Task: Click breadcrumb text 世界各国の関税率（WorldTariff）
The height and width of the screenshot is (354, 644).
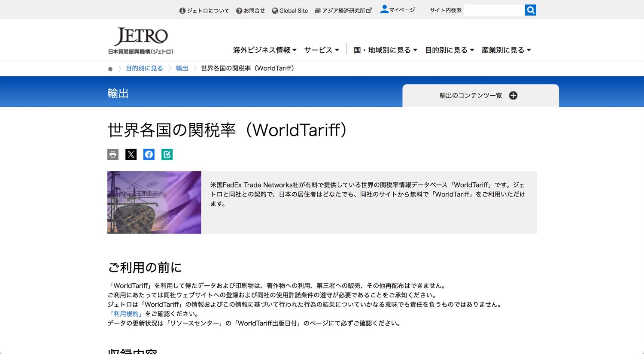Action: (248, 68)
